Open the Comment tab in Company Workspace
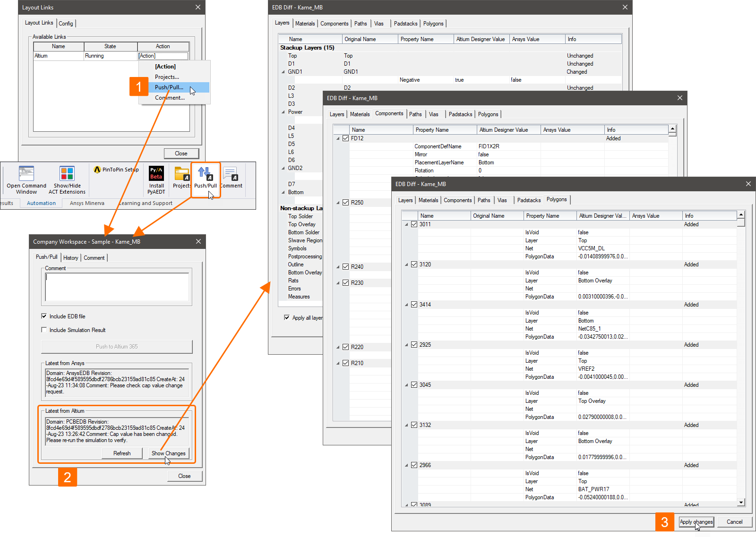Viewport: 756px width, 537px height. click(94, 258)
